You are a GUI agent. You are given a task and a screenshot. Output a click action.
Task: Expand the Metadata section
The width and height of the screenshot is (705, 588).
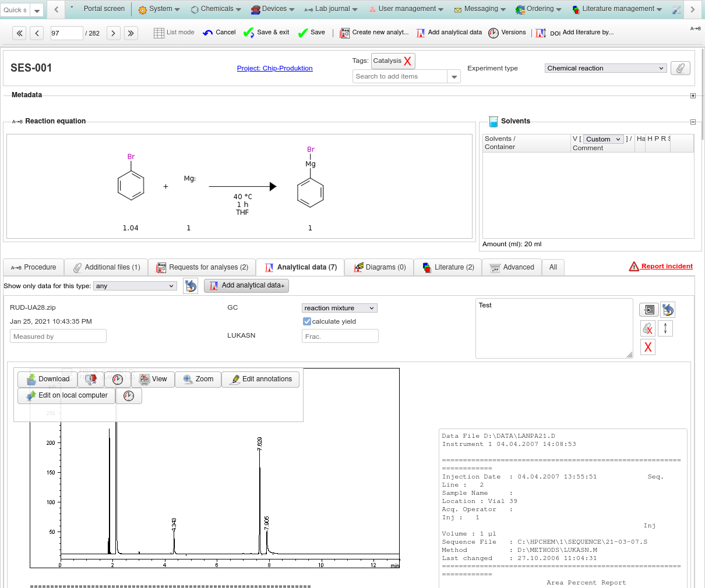click(x=693, y=95)
